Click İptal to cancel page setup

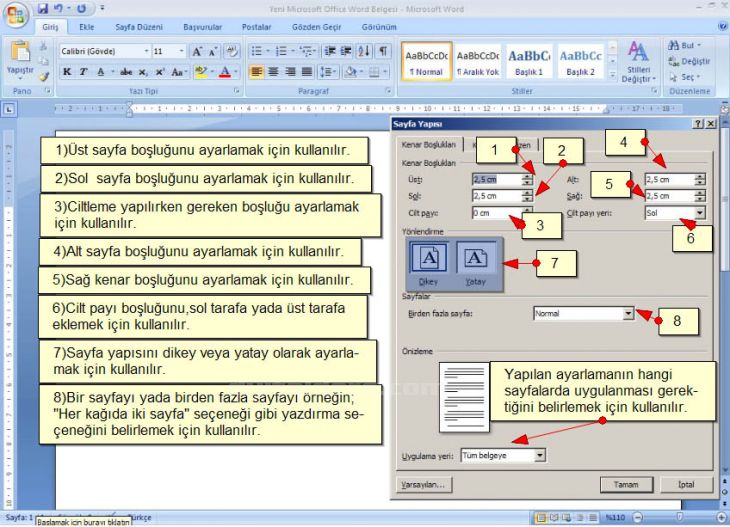686,485
